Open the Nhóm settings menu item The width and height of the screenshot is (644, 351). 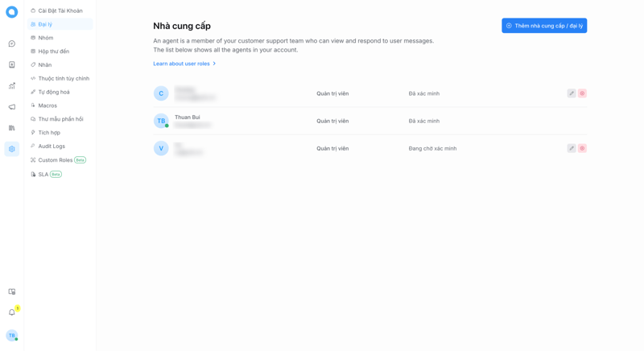coord(46,38)
